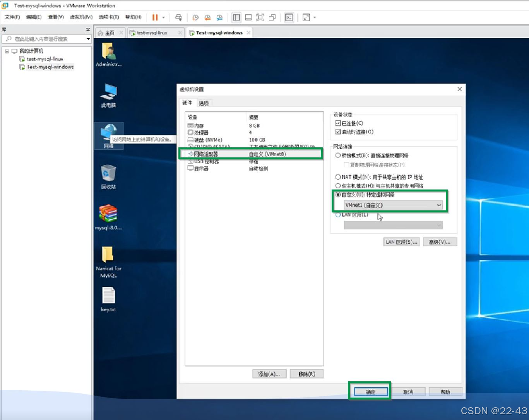Select the NAT 模式(N) radio button

click(x=338, y=177)
